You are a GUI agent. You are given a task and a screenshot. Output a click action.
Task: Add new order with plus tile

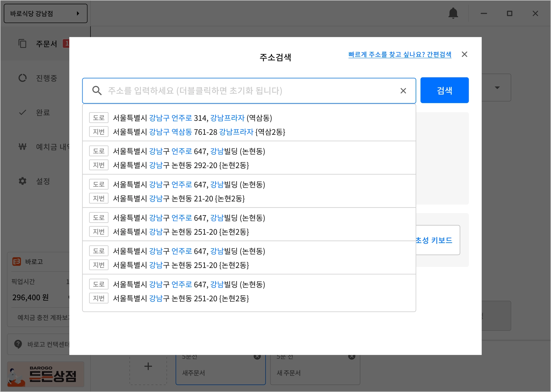148,366
